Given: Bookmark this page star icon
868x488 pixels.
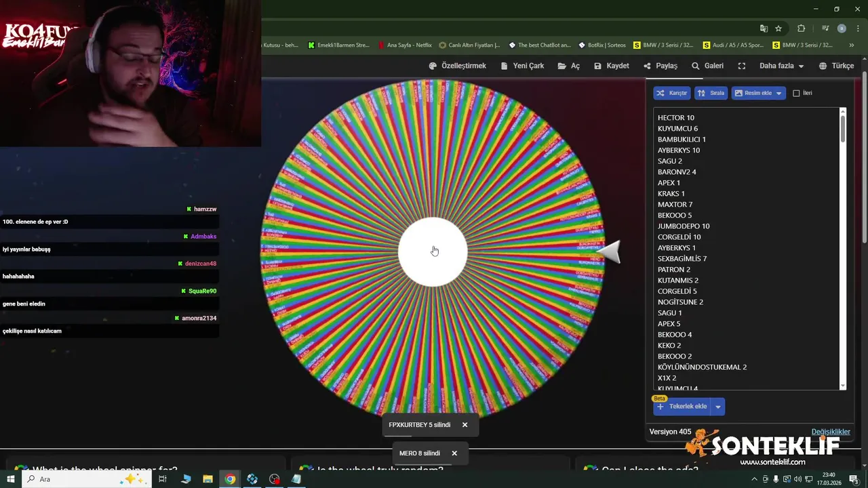Looking at the screenshot, I should pos(778,28).
